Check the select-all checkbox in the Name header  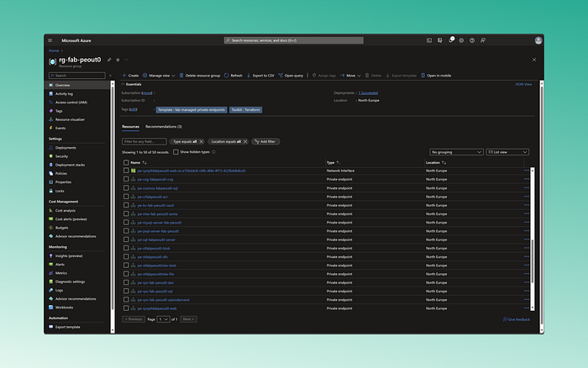pos(126,162)
